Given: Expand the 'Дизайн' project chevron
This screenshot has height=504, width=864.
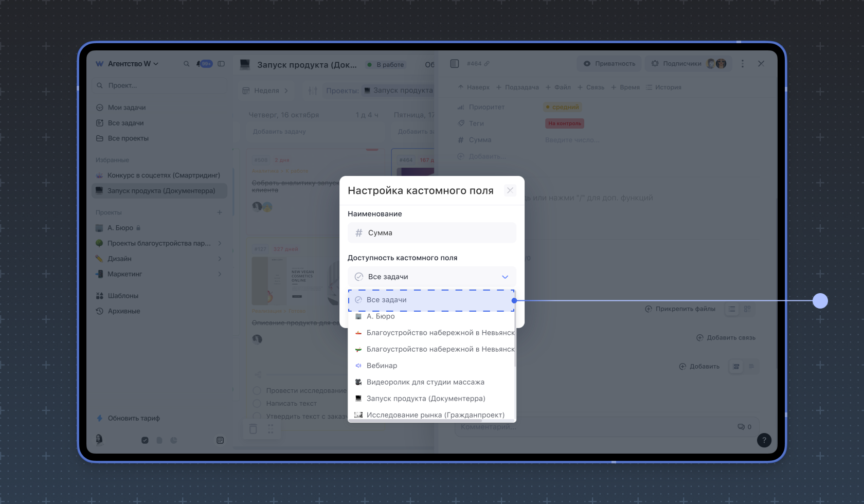Looking at the screenshot, I should (220, 259).
